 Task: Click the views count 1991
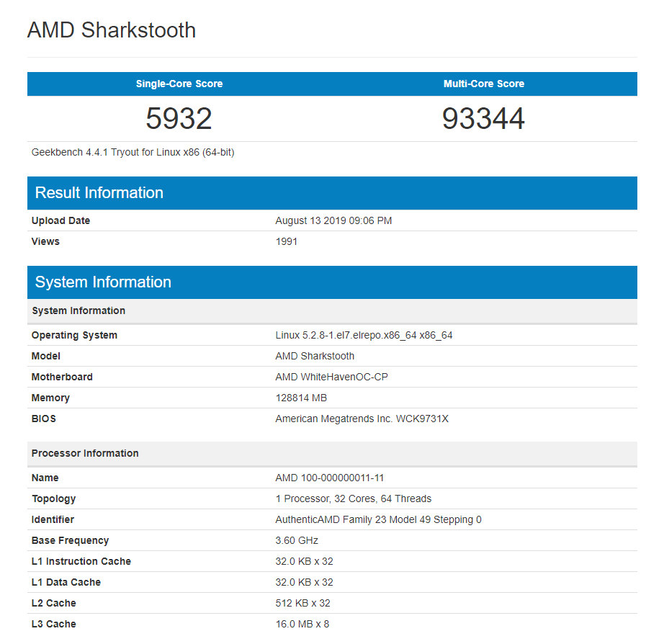pos(286,241)
